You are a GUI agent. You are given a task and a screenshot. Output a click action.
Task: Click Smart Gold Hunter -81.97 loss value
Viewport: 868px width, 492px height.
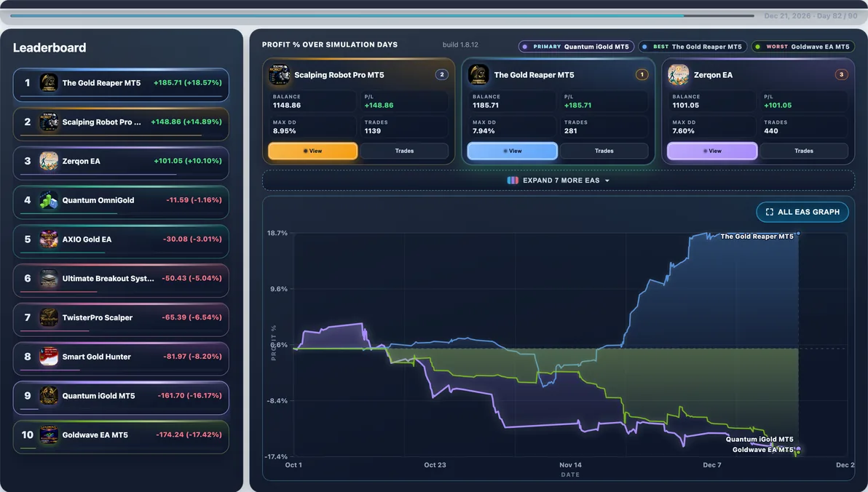(x=193, y=357)
